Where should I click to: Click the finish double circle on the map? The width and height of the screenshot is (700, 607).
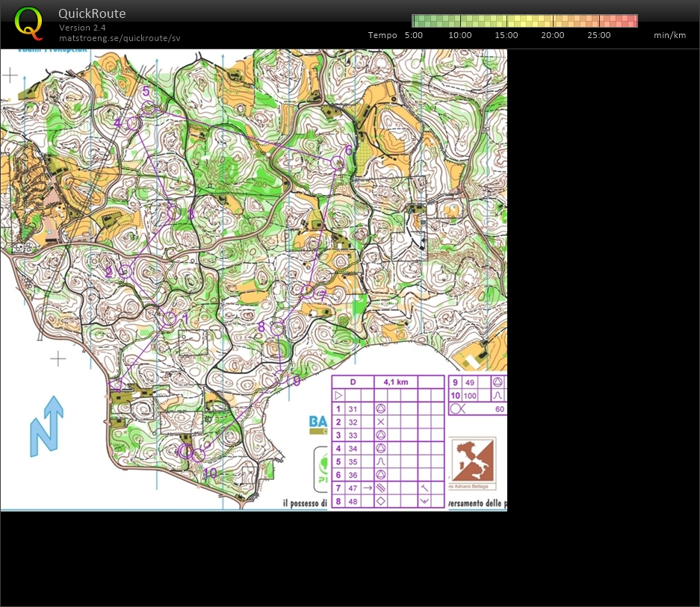point(185,451)
